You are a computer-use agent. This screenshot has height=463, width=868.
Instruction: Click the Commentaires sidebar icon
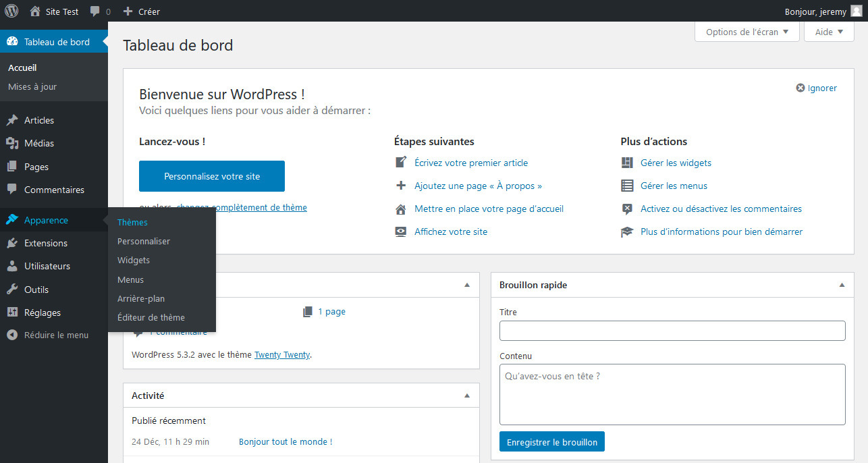12,190
